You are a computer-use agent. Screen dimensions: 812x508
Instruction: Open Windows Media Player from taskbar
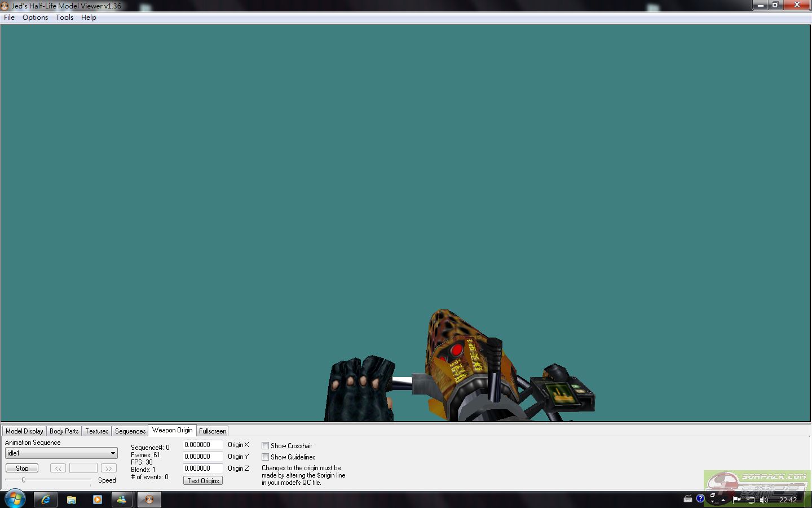pos(98,500)
